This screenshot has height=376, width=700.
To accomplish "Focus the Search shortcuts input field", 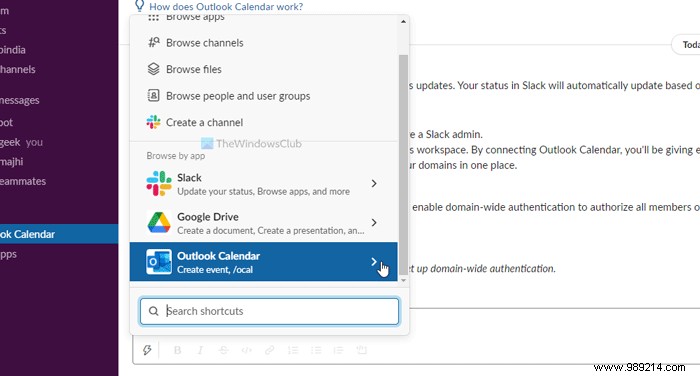I will [269, 311].
